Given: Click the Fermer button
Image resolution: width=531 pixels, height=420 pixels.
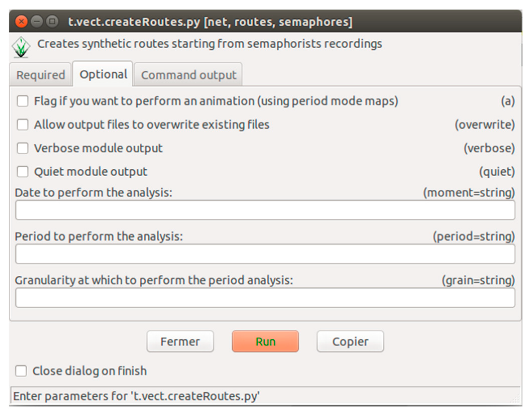Looking at the screenshot, I should tap(180, 341).
